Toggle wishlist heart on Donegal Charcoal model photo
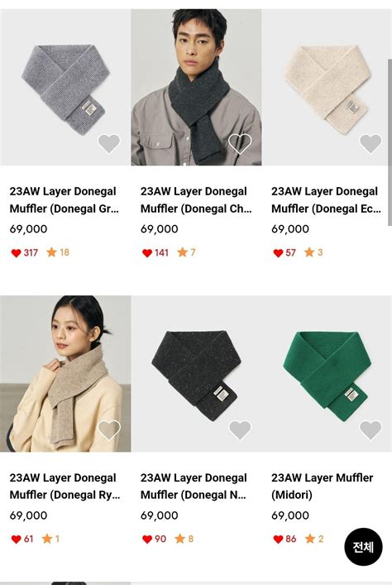 [240, 143]
